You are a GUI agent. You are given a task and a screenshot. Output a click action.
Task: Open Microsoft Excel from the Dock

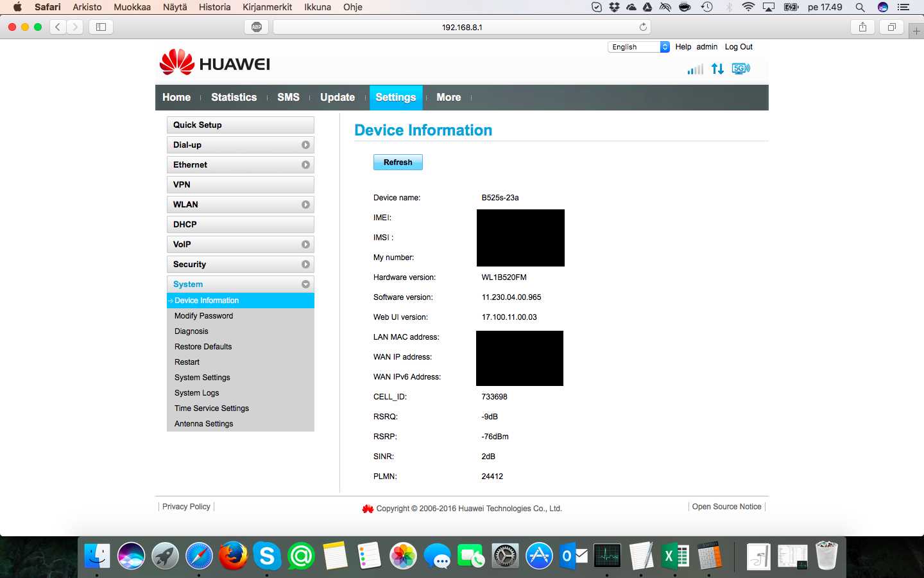675,556
